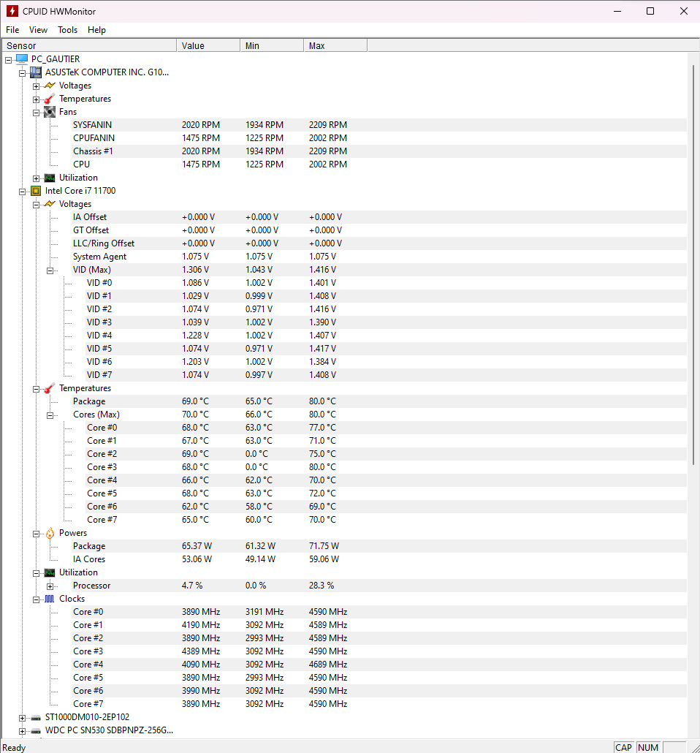700x753 pixels.
Task: Expand the motherboard Temperatures node
Action: (x=36, y=99)
